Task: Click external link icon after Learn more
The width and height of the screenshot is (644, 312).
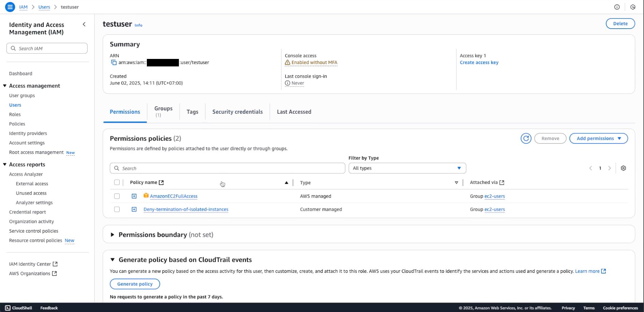Action: pos(603,271)
